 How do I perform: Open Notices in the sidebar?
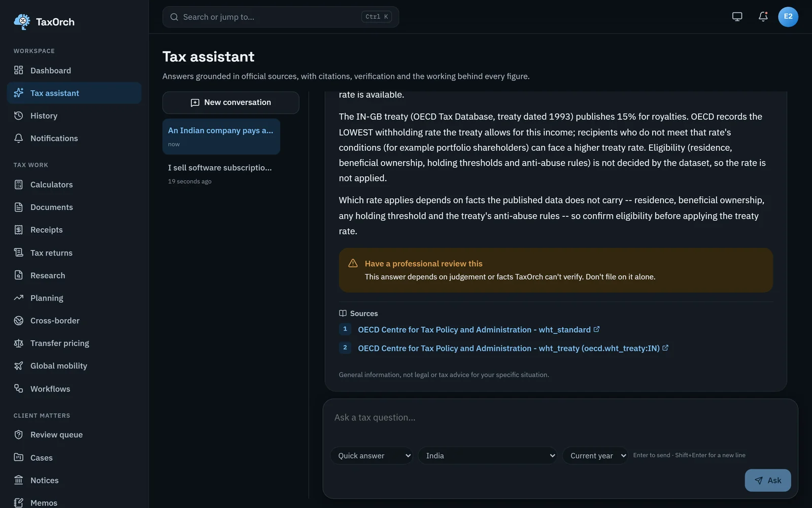pyautogui.click(x=74, y=480)
